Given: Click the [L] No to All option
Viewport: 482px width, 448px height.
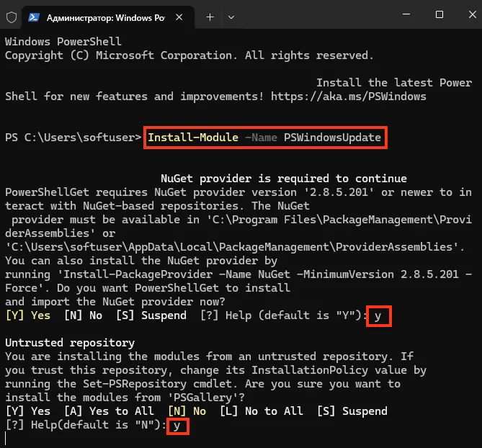Looking at the screenshot, I should pos(262,411).
